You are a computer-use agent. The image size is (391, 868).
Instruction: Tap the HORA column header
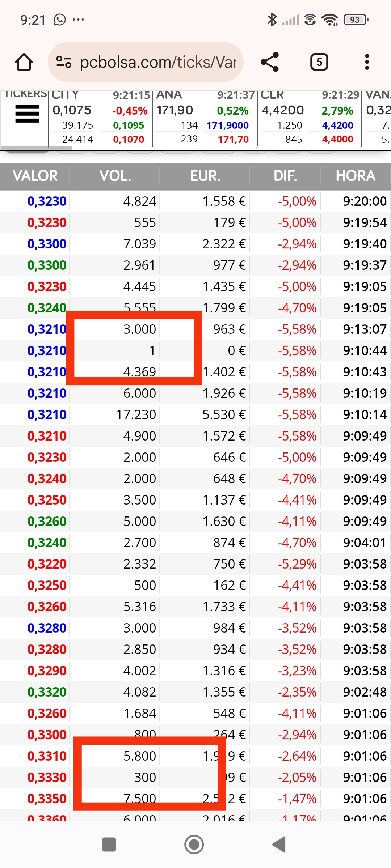356,176
